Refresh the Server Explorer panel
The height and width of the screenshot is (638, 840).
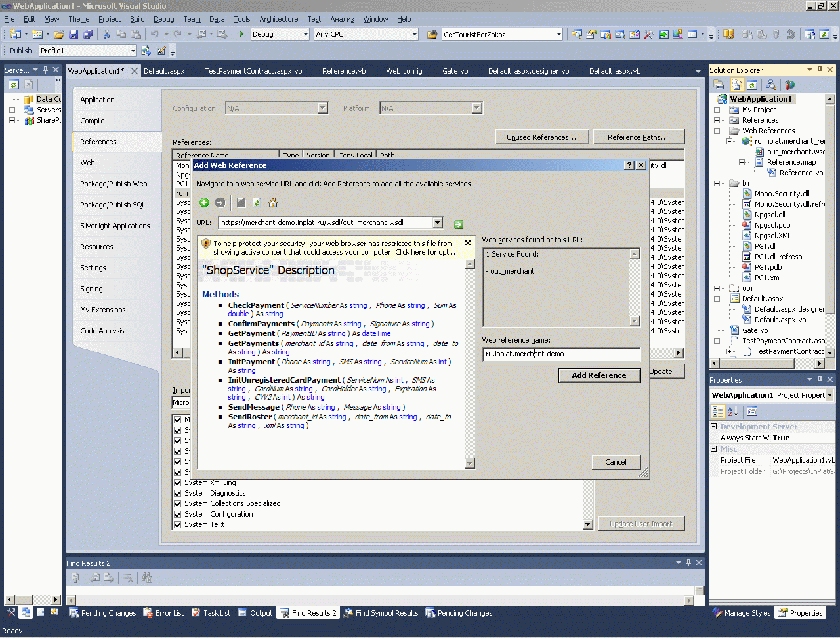(14, 85)
